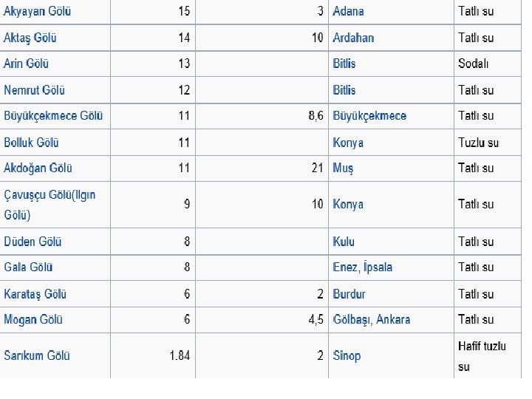Click the Adana province link
This screenshot has height=399, width=532.
click(x=349, y=12)
